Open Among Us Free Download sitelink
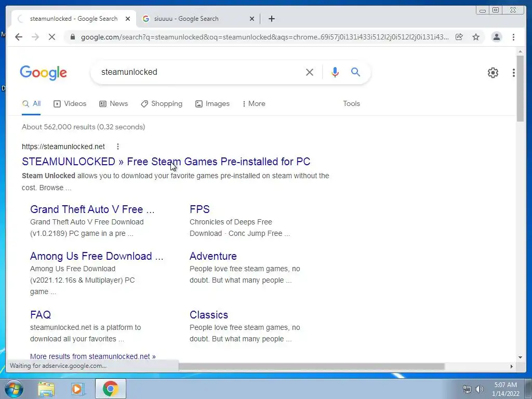Image resolution: width=532 pixels, height=399 pixels. [x=97, y=256]
